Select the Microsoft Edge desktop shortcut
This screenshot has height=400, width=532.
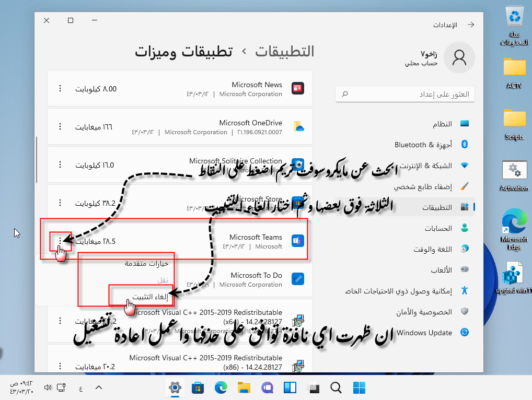(515, 229)
